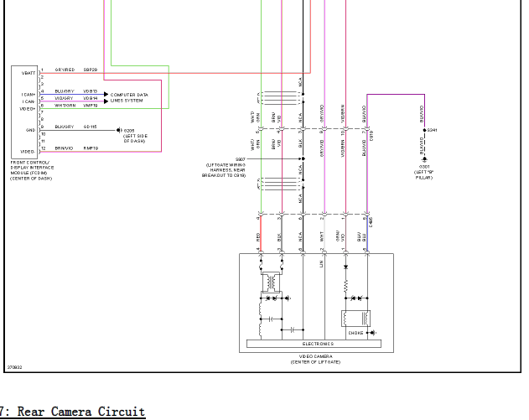Viewport: 529px width, 420px height.
Task: Click the BRN/VIO label at pin 12
Action: point(64,148)
